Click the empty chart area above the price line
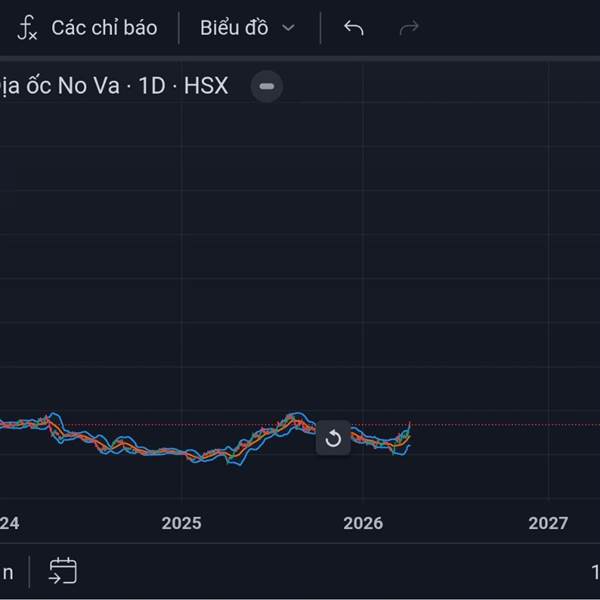This screenshot has height=600, width=600. point(300,250)
